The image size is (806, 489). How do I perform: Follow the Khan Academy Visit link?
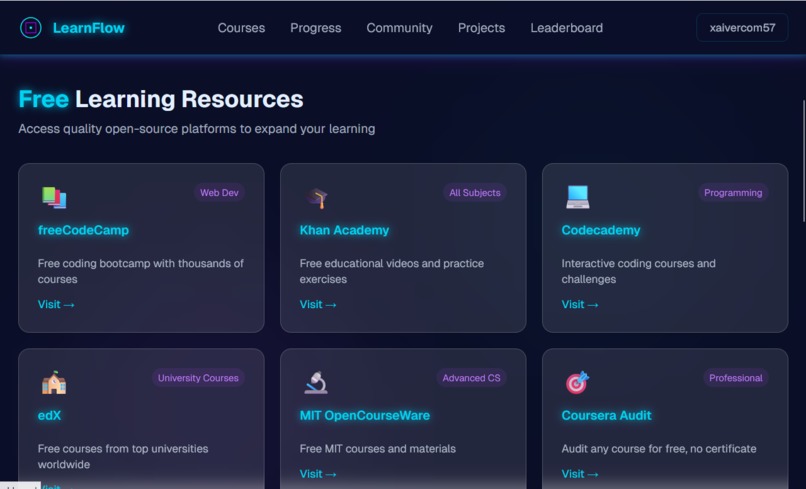click(318, 304)
